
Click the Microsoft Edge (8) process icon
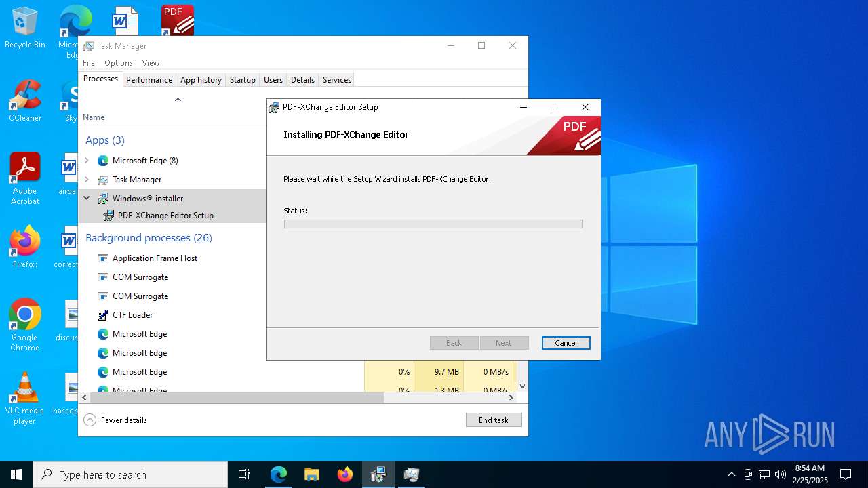[x=103, y=161]
